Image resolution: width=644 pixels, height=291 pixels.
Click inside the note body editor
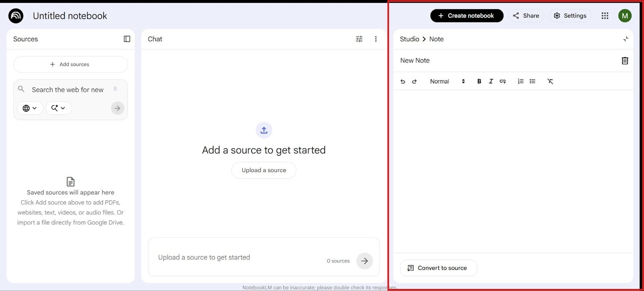tap(513, 171)
